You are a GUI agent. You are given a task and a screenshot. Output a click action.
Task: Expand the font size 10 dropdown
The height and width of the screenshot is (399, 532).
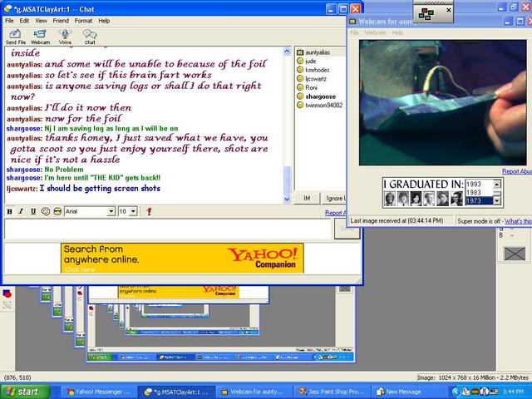(133, 211)
